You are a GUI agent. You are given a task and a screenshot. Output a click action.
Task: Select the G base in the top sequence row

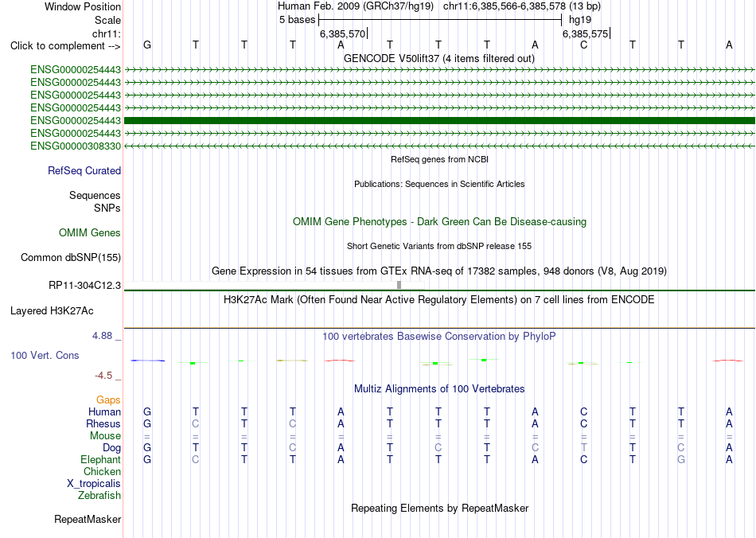(x=147, y=45)
